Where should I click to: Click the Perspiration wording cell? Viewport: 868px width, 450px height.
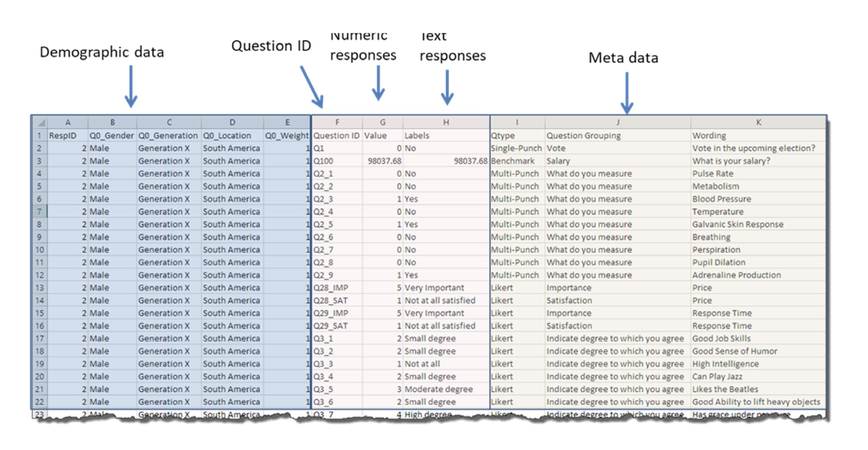(x=758, y=250)
